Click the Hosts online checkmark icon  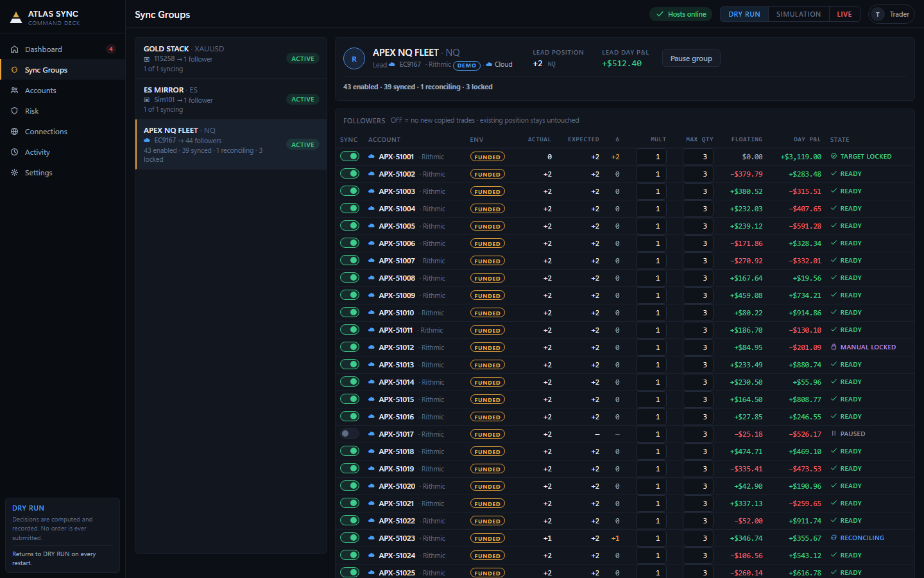(x=660, y=14)
